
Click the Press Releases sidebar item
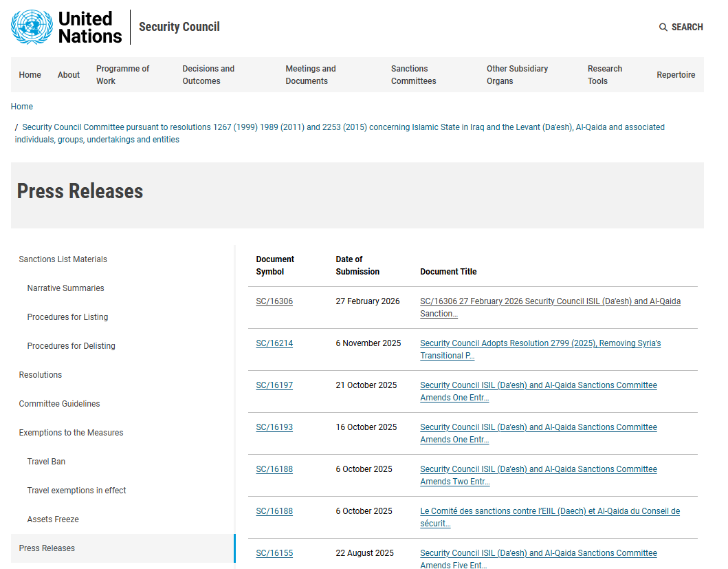[47, 548]
